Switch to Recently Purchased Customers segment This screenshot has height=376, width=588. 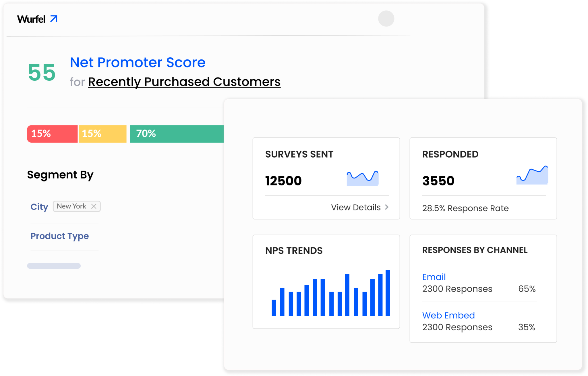(x=184, y=81)
